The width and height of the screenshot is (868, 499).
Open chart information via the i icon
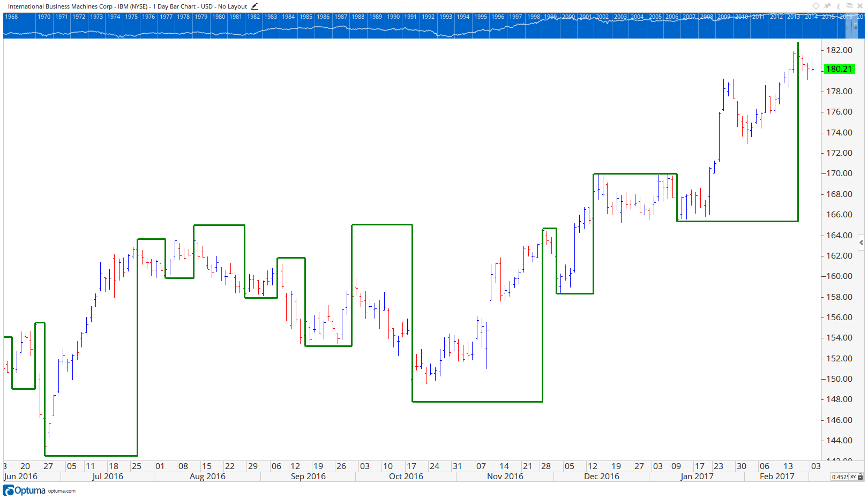(839, 6)
